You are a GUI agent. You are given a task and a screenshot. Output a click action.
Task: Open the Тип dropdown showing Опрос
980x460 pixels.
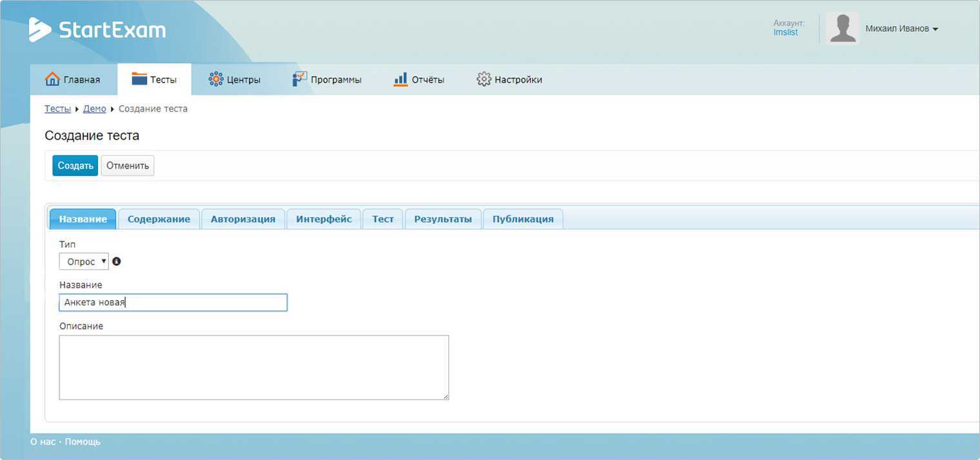tap(84, 261)
